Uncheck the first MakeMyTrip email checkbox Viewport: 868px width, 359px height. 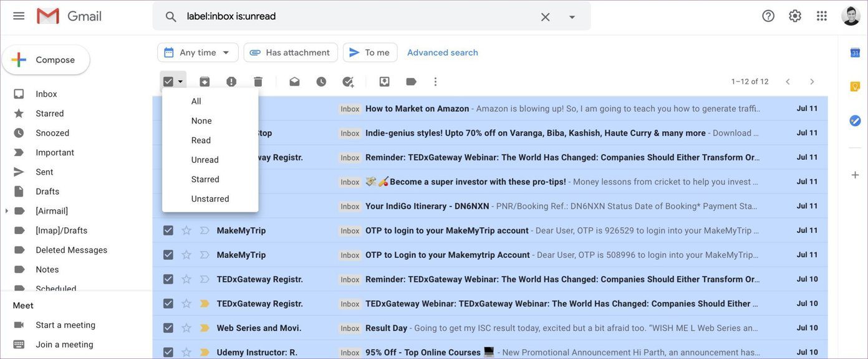(168, 230)
